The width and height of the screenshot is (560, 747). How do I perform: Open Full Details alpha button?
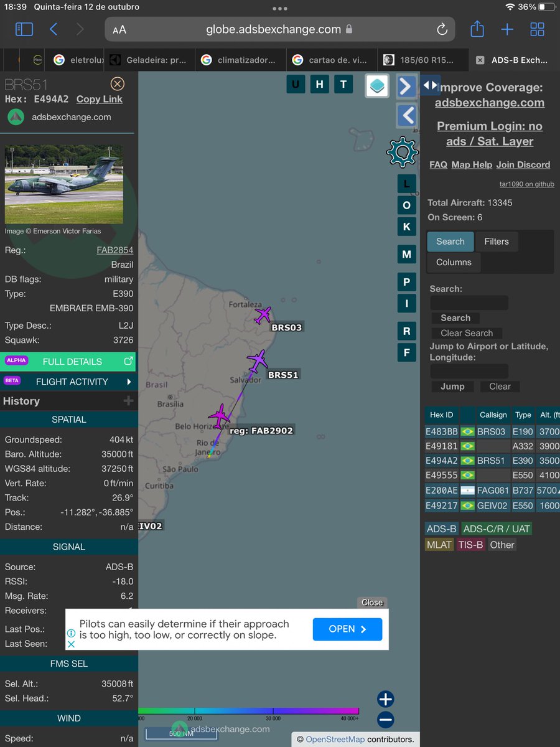click(x=68, y=362)
